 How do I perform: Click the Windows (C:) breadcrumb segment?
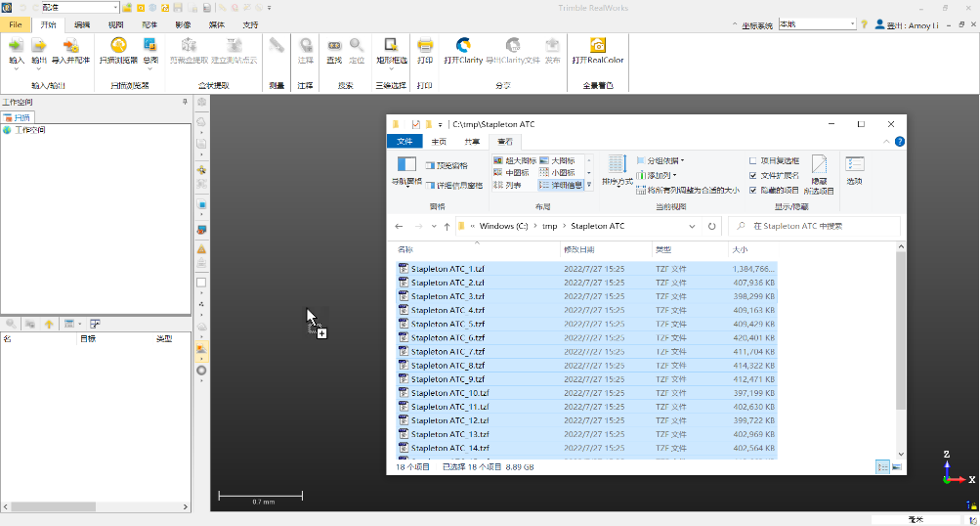[504, 227]
